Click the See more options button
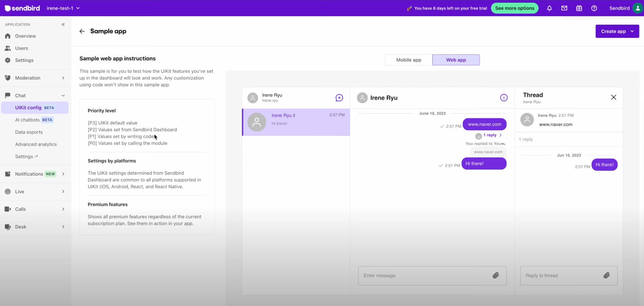The height and width of the screenshot is (306, 644). click(514, 8)
